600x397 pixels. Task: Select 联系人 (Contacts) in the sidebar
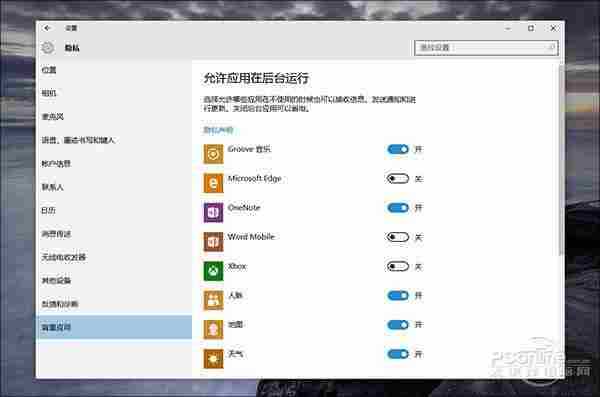tap(114, 187)
